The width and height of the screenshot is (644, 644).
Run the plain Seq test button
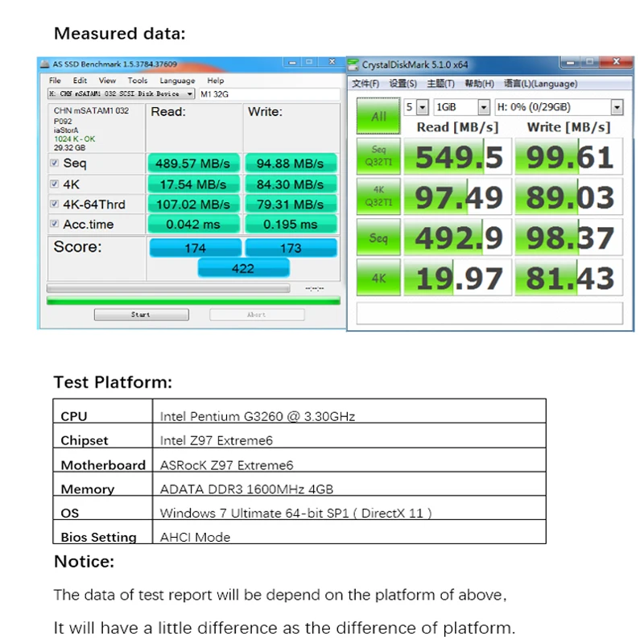coord(378,237)
